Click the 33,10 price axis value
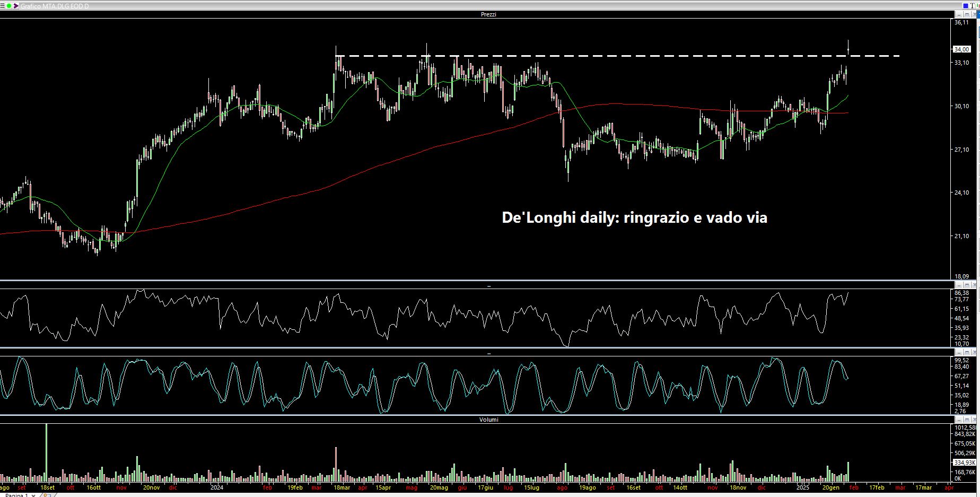This screenshot has width=980, height=497. 961,63
